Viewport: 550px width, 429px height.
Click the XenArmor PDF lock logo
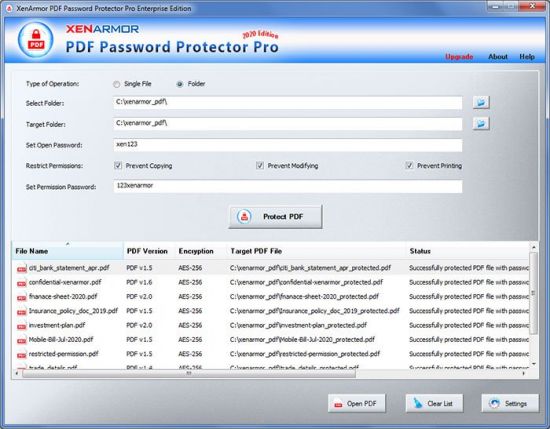pos(35,40)
